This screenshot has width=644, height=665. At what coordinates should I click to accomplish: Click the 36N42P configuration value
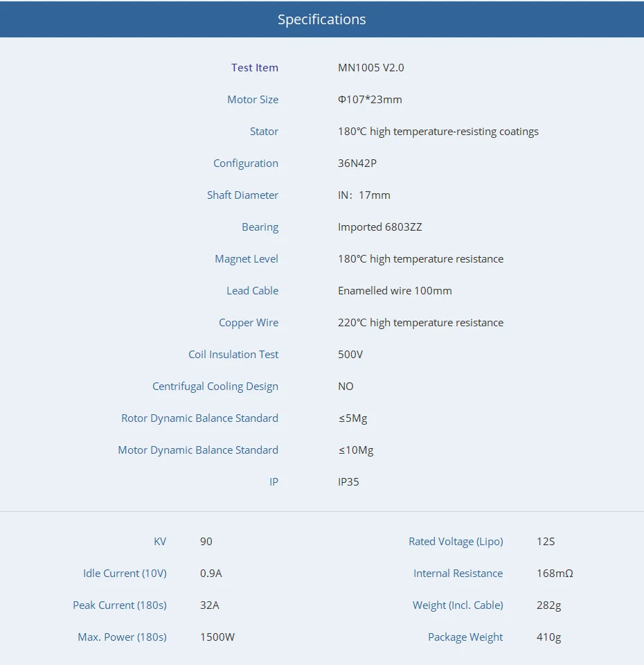click(357, 163)
